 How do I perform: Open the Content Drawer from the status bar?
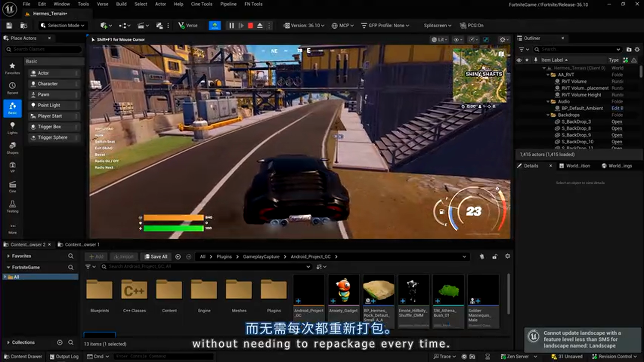(24, 356)
